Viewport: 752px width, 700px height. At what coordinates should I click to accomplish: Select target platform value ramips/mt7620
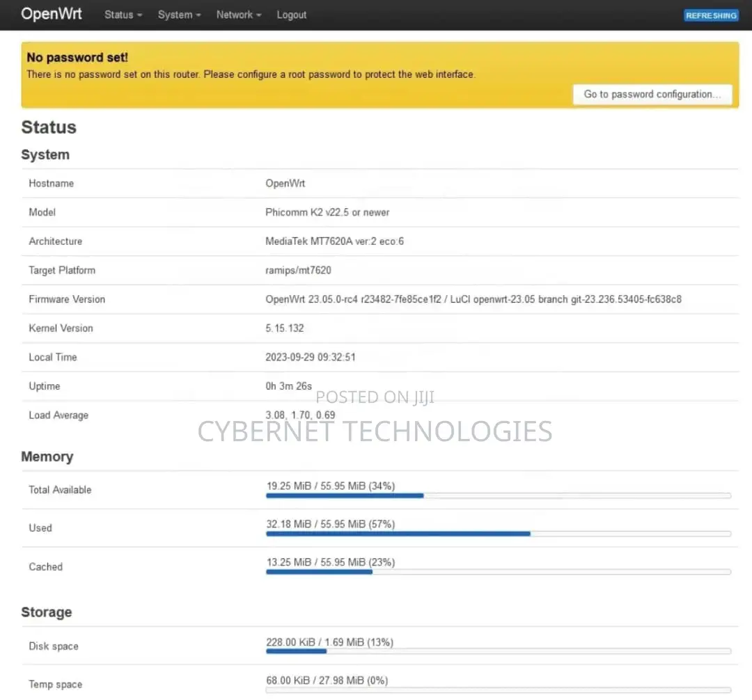(298, 270)
